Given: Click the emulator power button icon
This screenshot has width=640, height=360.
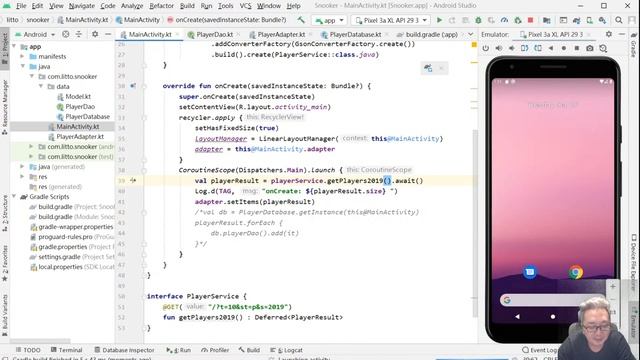Looking at the screenshot, I should pos(485,48).
